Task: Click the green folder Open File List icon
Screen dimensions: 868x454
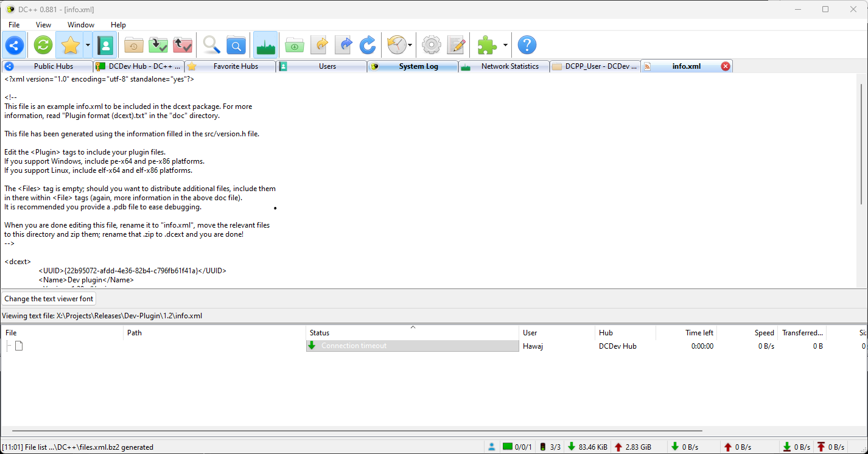Action: coord(295,45)
